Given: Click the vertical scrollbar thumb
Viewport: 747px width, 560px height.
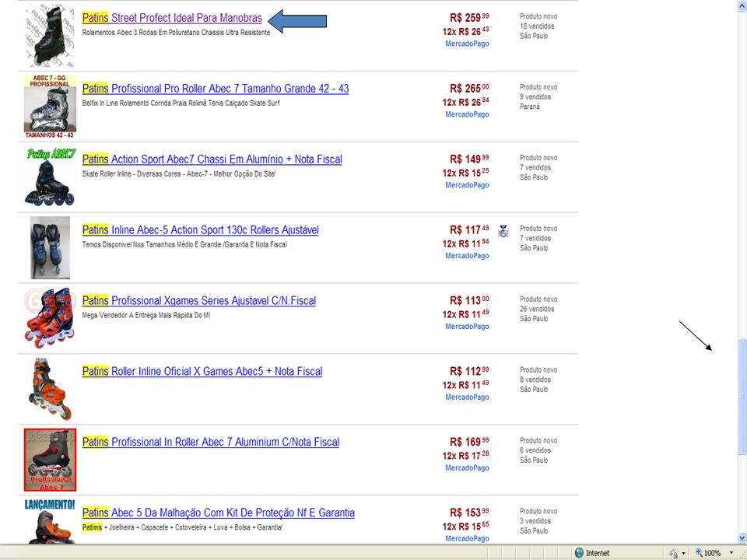Looking at the screenshot, I should click(x=742, y=397).
